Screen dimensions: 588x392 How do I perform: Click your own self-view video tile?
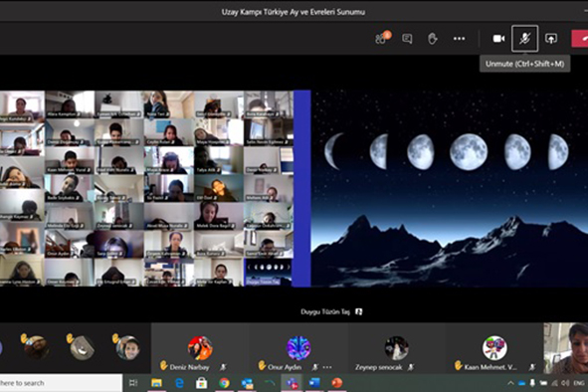566,348
